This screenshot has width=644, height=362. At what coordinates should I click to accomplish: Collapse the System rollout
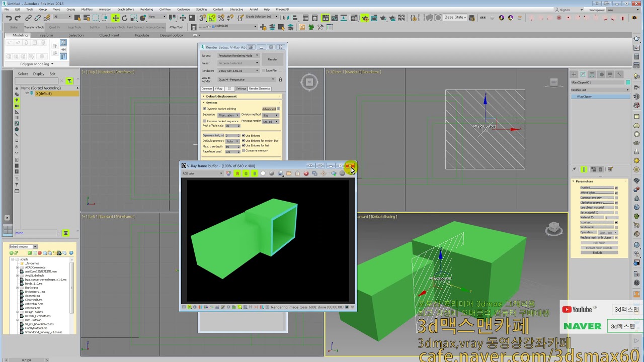click(x=242, y=103)
